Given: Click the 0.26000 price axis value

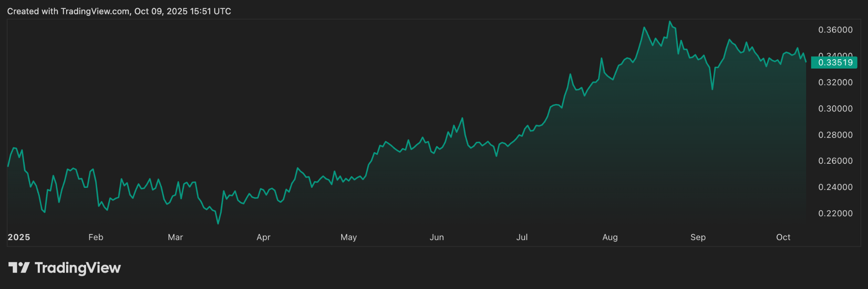Looking at the screenshot, I should (x=835, y=161).
